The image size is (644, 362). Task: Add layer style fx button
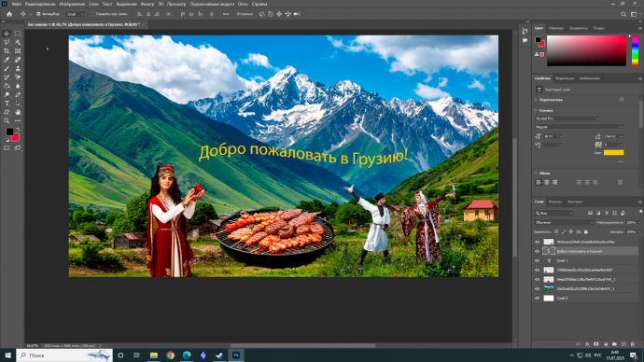tap(587, 344)
